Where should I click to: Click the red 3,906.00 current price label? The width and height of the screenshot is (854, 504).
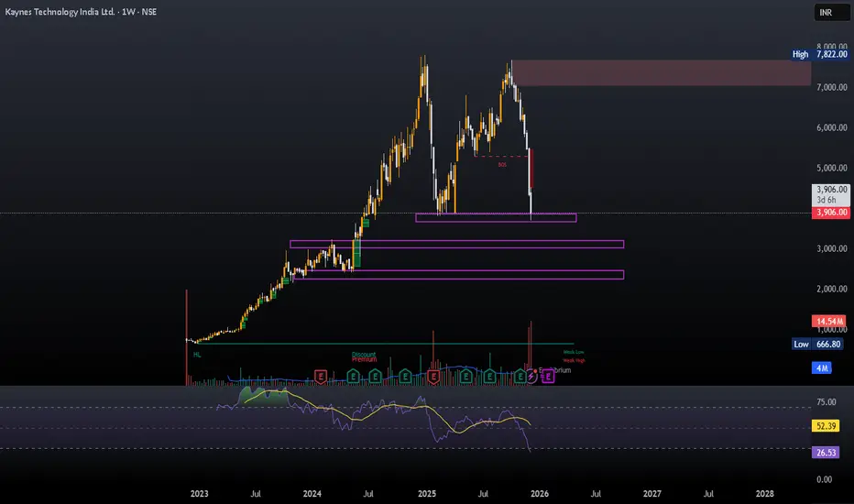pyautogui.click(x=830, y=213)
